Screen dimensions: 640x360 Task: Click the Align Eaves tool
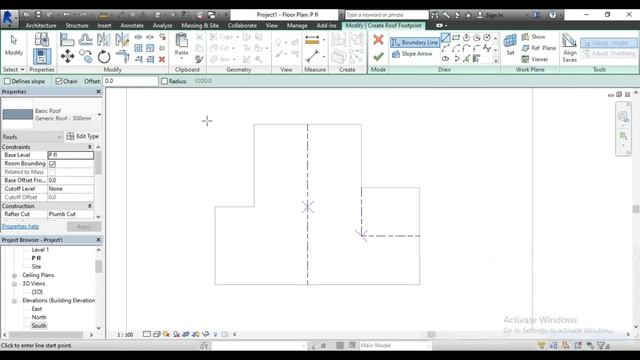[x=569, y=48]
